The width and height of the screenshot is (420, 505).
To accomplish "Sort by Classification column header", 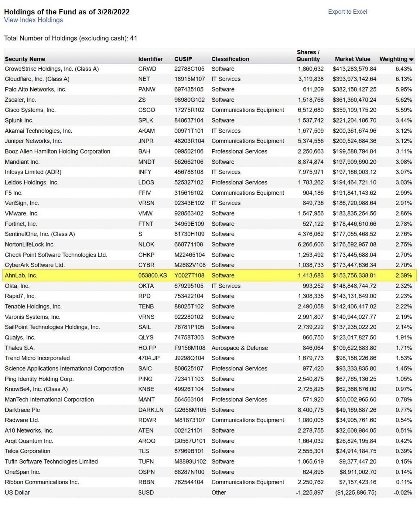I will pos(230,59).
